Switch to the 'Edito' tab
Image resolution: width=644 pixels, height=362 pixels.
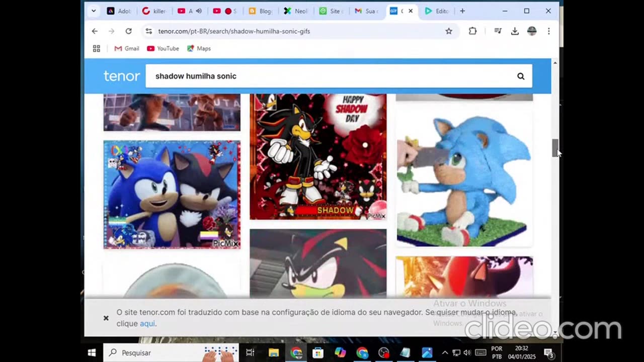click(x=437, y=11)
